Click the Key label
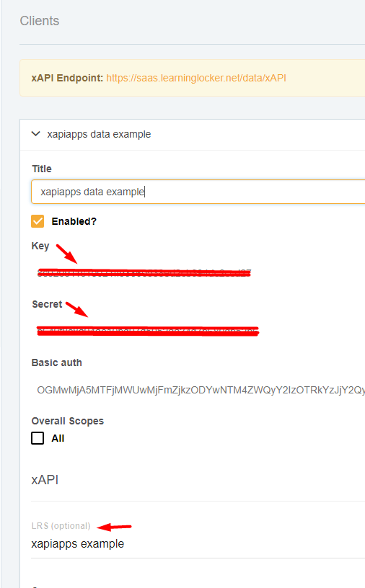Image resolution: width=365 pixels, height=588 pixels. [40, 246]
